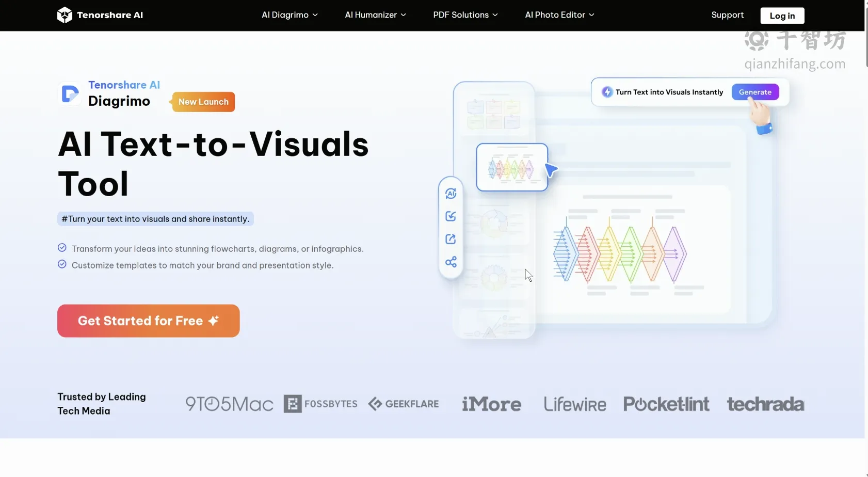Click 'Trusted by Leading Tech Media' text

point(102,404)
